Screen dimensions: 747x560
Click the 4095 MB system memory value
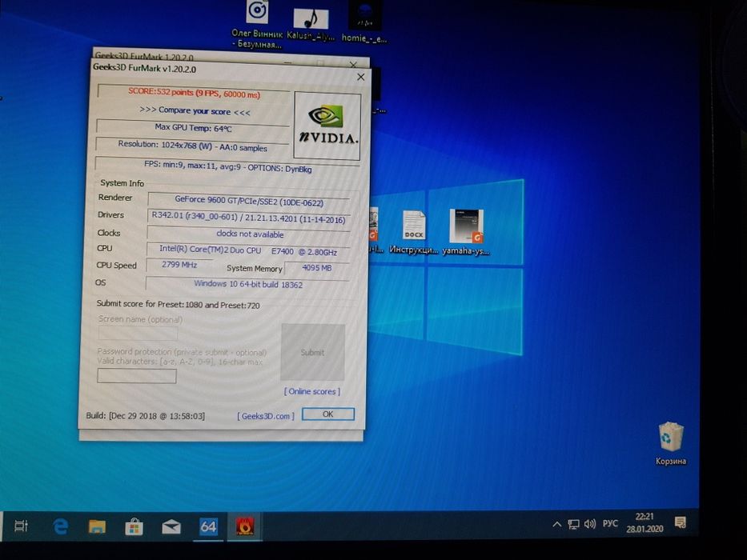click(x=316, y=268)
